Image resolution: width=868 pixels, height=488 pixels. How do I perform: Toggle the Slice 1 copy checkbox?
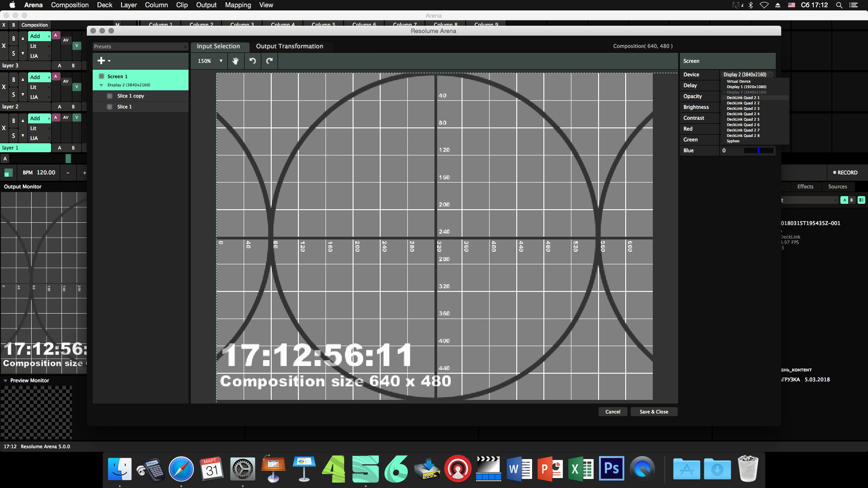pyautogui.click(x=109, y=96)
